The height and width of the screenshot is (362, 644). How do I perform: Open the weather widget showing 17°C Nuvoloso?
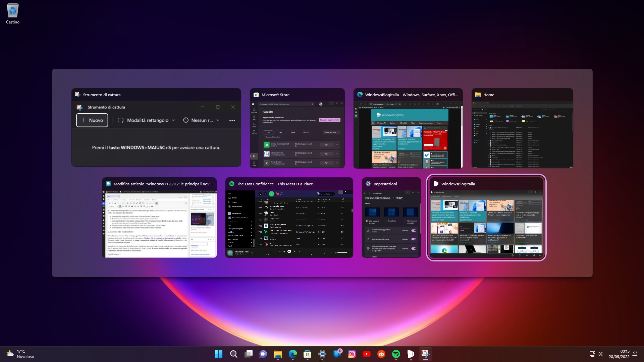pyautogui.click(x=20, y=354)
